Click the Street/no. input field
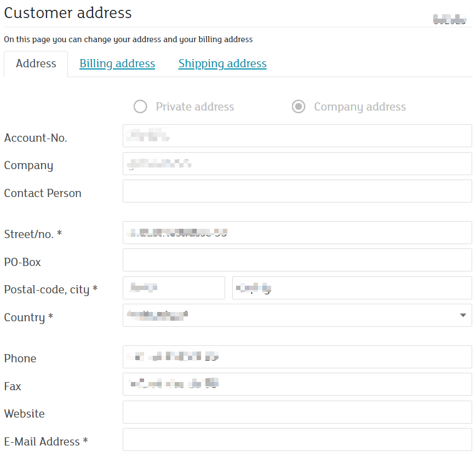Viewport: 476px width, 457px height. [297, 233]
